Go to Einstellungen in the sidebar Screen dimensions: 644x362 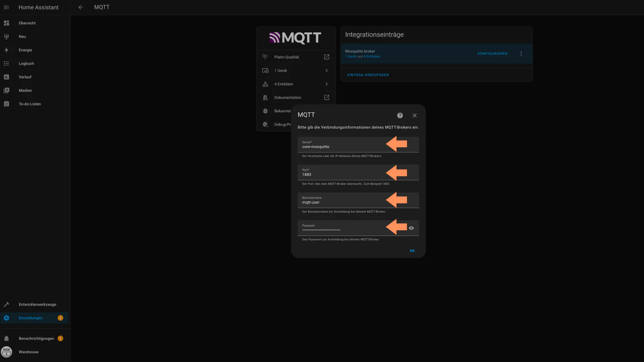tap(31, 318)
